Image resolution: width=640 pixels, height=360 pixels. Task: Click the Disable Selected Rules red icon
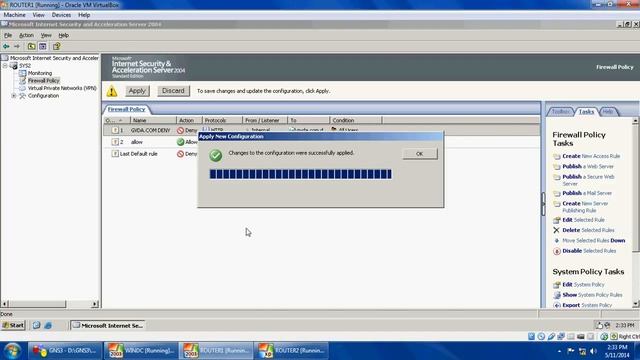[x=557, y=251]
